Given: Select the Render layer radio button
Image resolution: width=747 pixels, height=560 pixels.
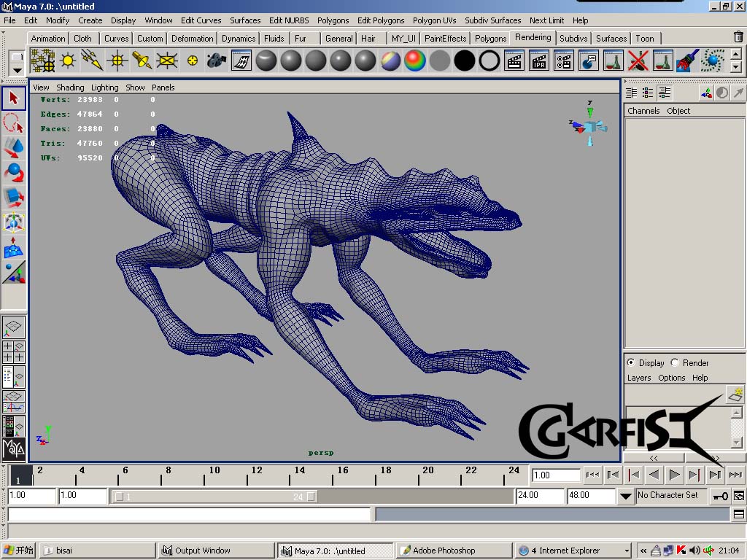Looking at the screenshot, I should (675, 362).
